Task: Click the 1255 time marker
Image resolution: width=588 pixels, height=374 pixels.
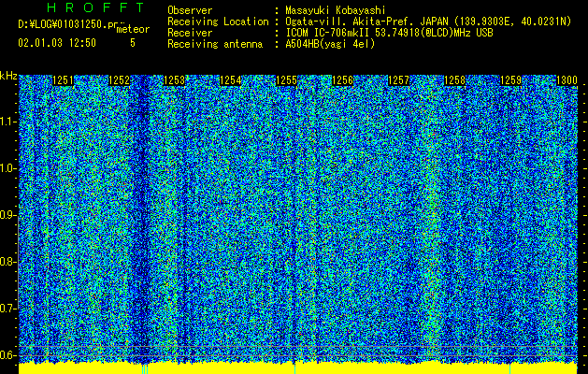Action: click(x=286, y=80)
